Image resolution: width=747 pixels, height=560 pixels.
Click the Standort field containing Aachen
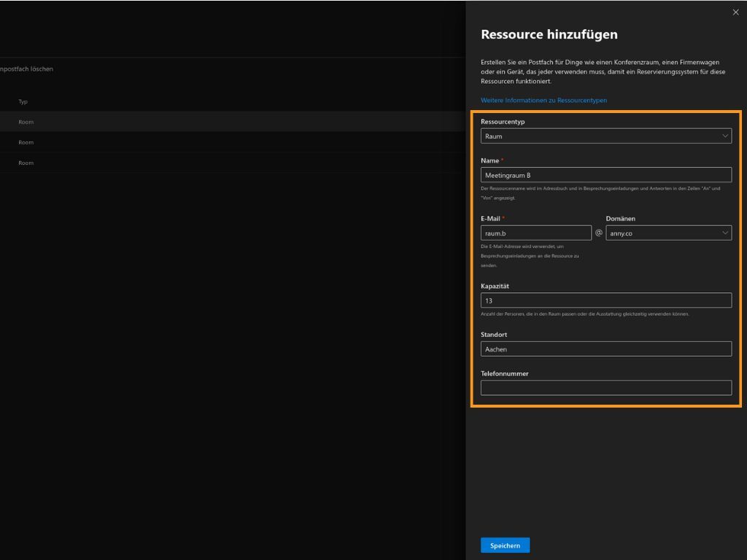tap(605, 349)
